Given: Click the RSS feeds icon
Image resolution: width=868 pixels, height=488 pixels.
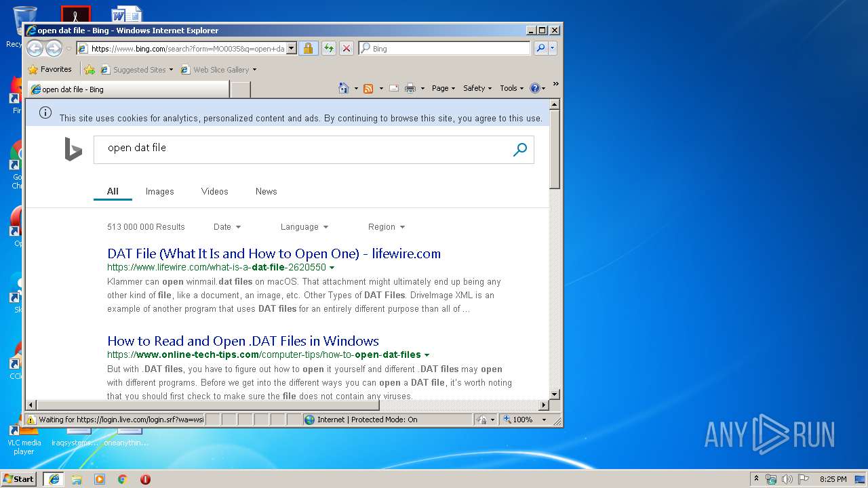Looking at the screenshot, I should click(x=368, y=88).
